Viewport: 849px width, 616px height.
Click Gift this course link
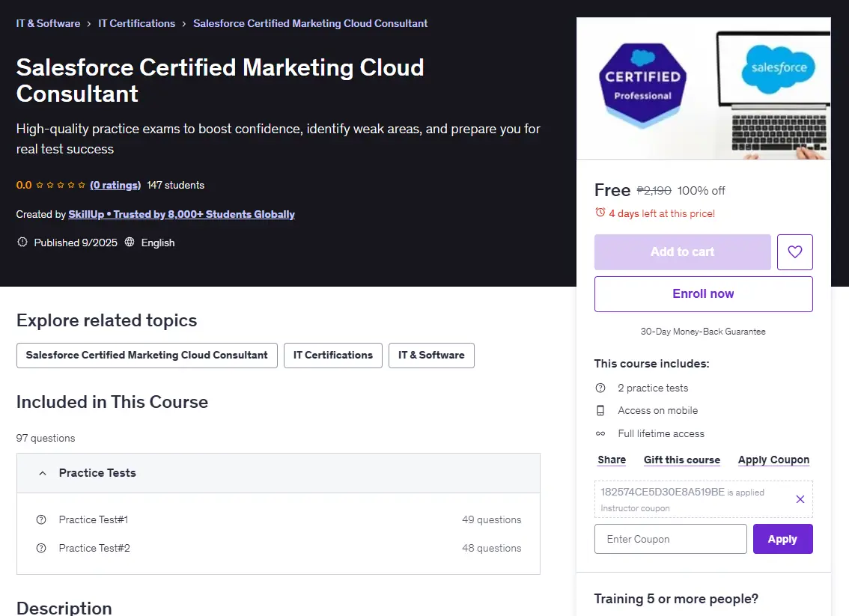[x=682, y=460]
